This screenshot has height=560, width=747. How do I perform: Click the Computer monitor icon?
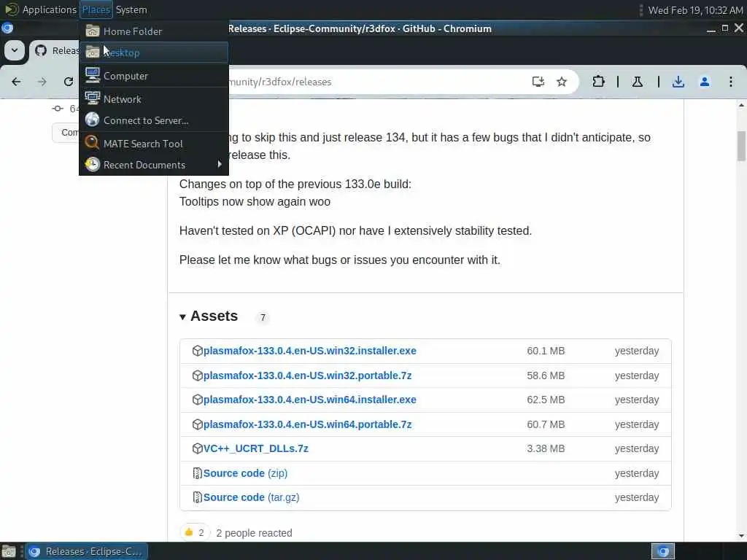[93, 75]
